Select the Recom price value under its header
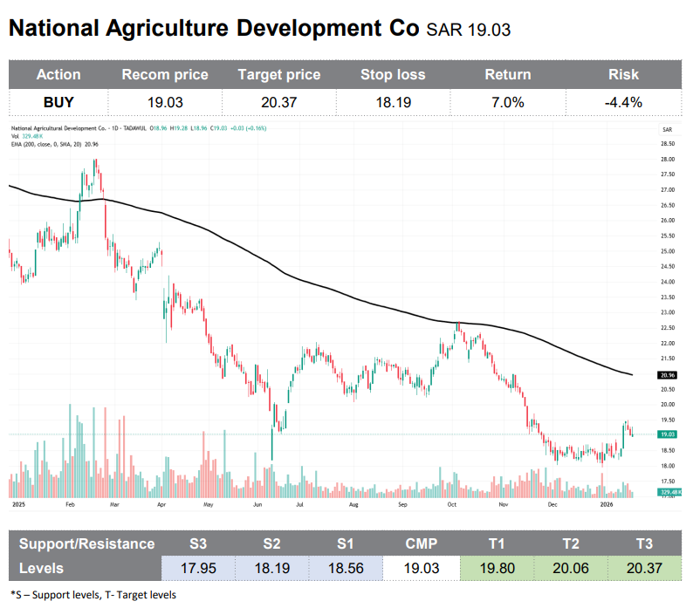 click(x=165, y=102)
